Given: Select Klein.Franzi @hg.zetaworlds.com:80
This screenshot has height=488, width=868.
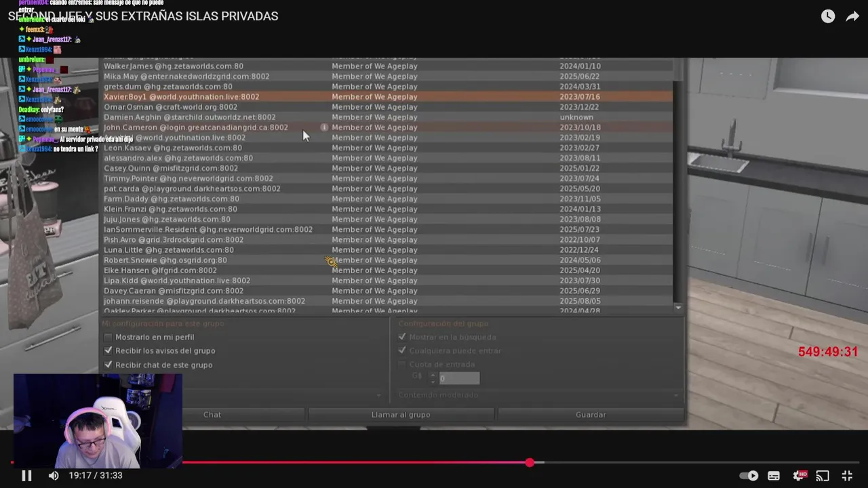Looking at the screenshot, I should point(387,209).
